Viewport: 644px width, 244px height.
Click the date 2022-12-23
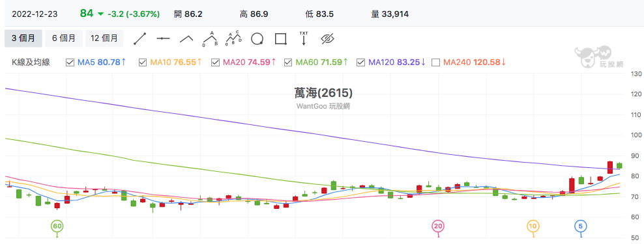point(35,14)
